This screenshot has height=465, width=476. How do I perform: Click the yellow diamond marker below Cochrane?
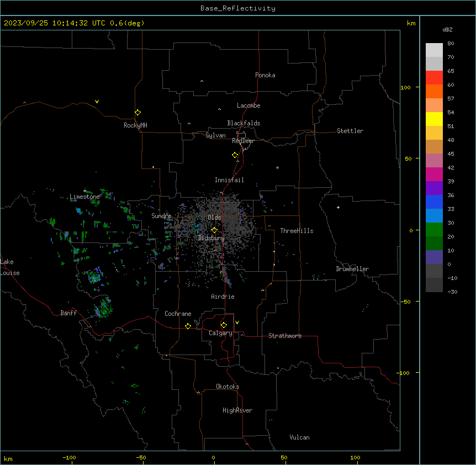pyautogui.click(x=188, y=326)
